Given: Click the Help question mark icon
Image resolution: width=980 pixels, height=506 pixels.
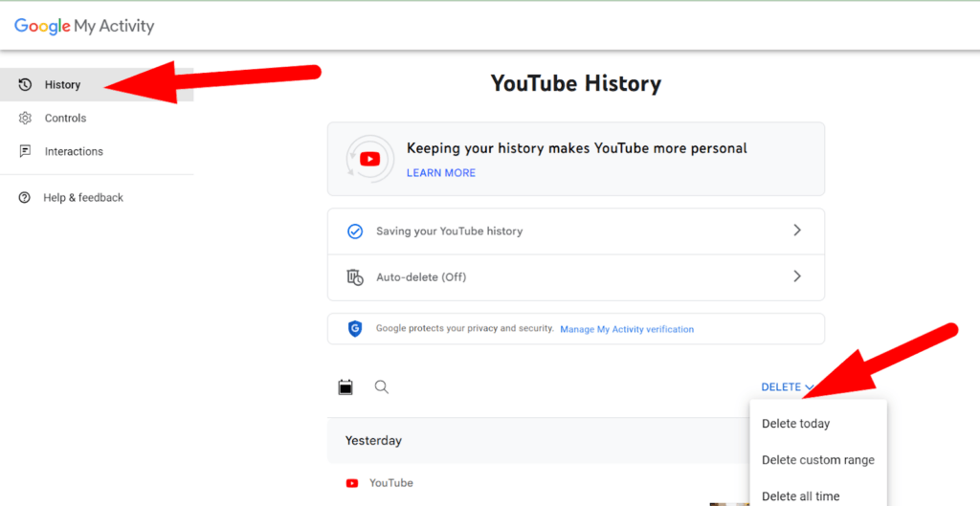Looking at the screenshot, I should [24, 197].
